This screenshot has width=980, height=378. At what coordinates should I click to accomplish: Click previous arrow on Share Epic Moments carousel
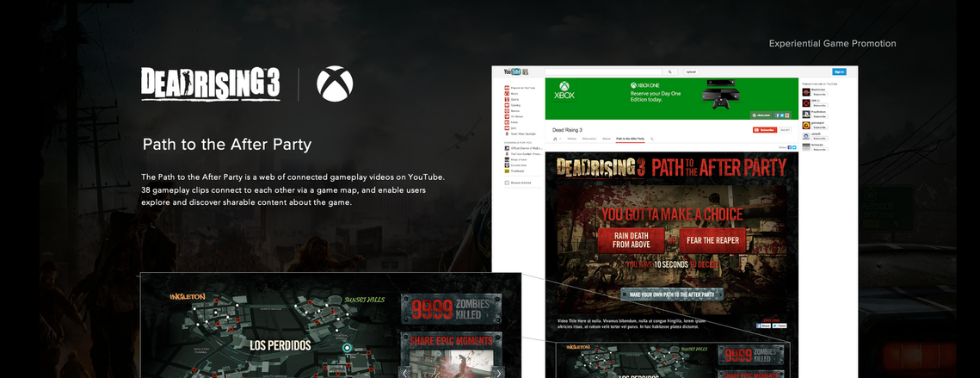click(404, 373)
